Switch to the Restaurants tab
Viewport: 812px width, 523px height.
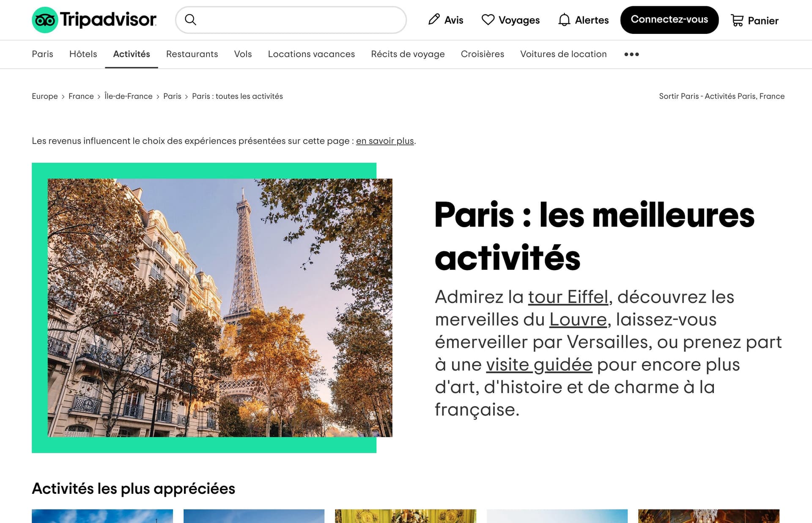[x=192, y=54]
